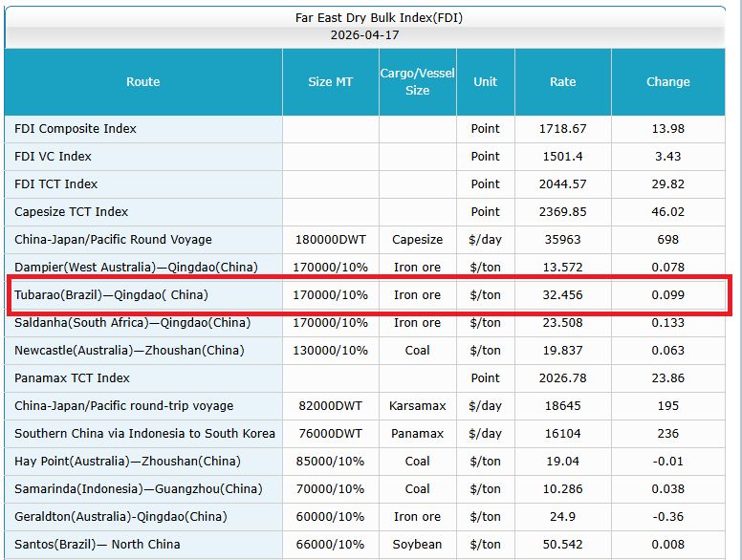Click the Santos rate 50.542
This screenshot has width=742, height=560.
pyautogui.click(x=562, y=545)
